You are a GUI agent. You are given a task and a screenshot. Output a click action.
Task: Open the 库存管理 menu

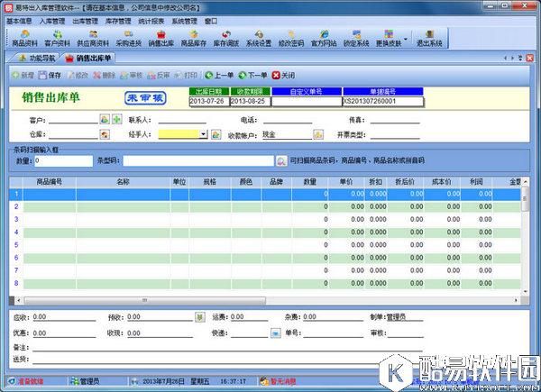(118, 21)
